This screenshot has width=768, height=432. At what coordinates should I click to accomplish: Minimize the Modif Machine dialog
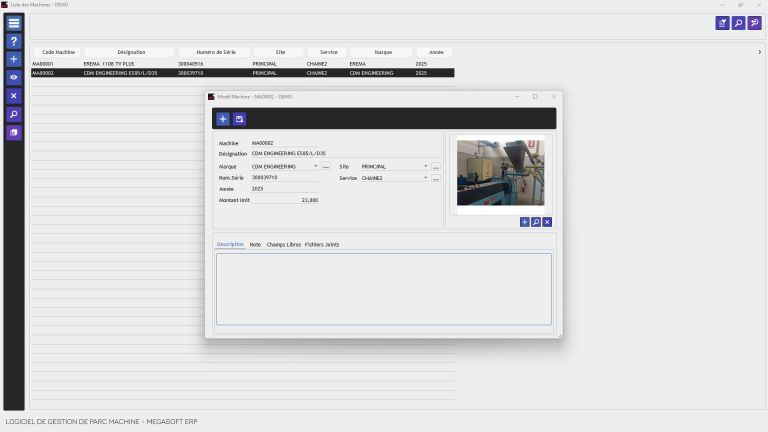point(517,96)
